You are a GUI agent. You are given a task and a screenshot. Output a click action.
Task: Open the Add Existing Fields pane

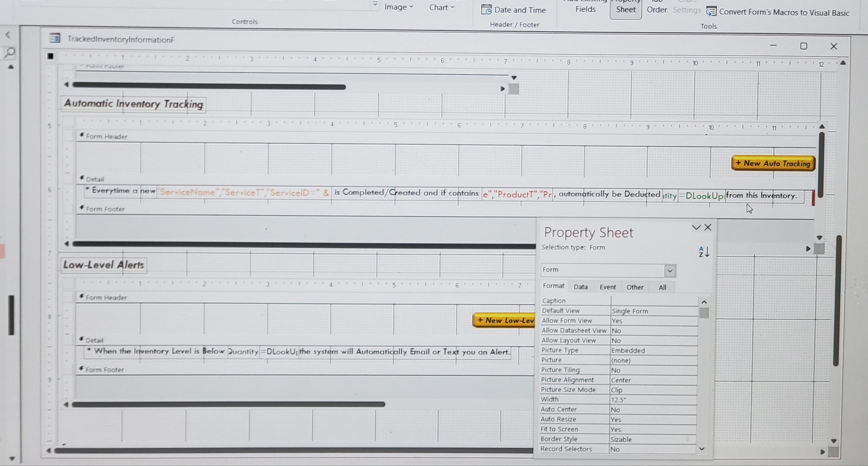pyautogui.click(x=585, y=7)
